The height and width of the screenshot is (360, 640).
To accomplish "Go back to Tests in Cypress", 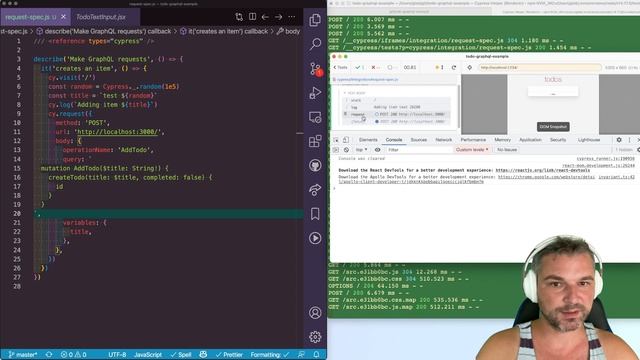I will pyautogui.click(x=340, y=67).
